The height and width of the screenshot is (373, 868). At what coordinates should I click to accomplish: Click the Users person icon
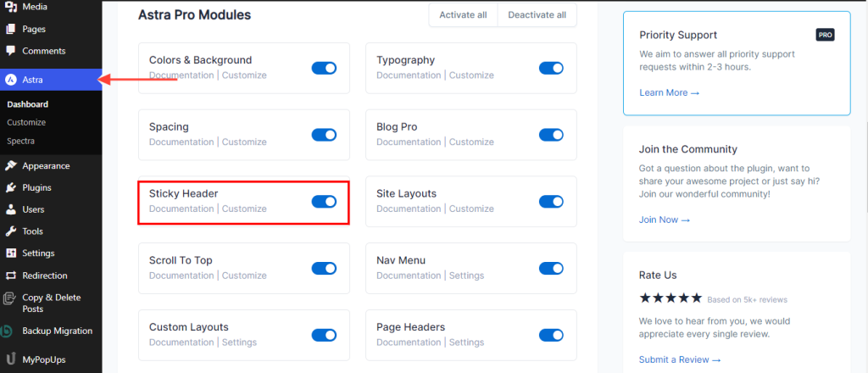click(10, 209)
